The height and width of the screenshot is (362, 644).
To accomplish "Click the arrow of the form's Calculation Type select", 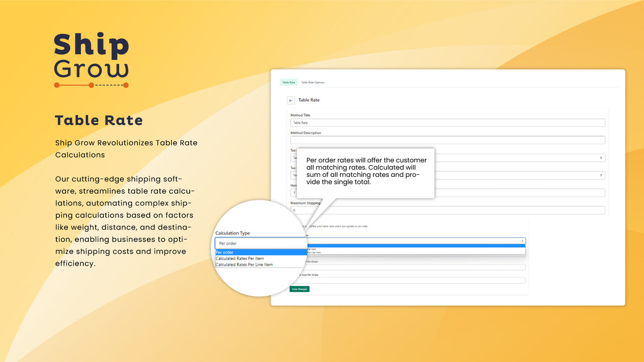I will (x=522, y=241).
